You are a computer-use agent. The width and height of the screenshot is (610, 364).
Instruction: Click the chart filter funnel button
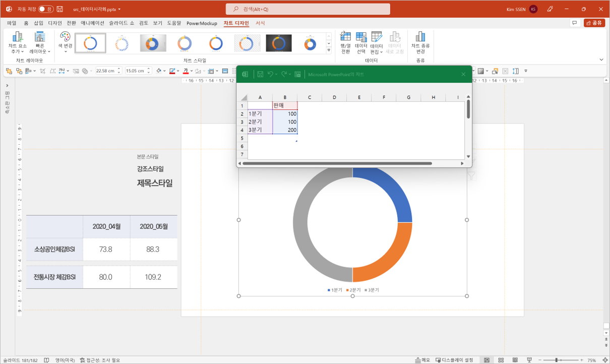coord(471,175)
